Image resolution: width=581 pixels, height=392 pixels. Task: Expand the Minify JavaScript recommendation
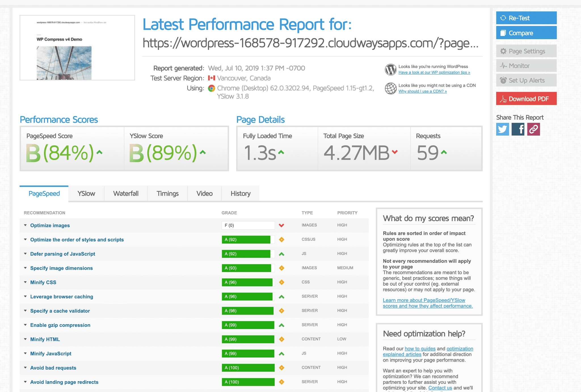[x=51, y=353]
